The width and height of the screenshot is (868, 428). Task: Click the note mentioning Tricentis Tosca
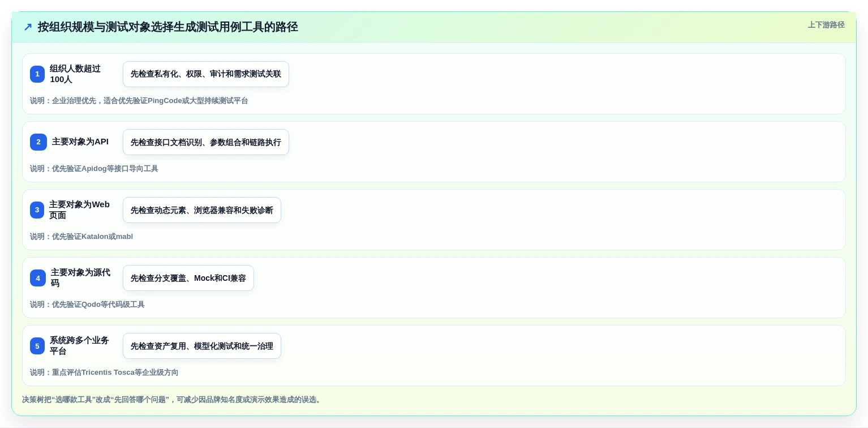tap(104, 373)
